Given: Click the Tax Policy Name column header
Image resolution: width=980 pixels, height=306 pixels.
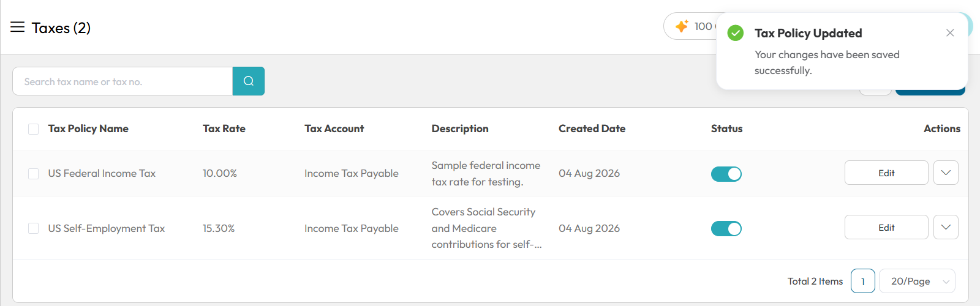Looking at the screenshot, I should [88, 129].
